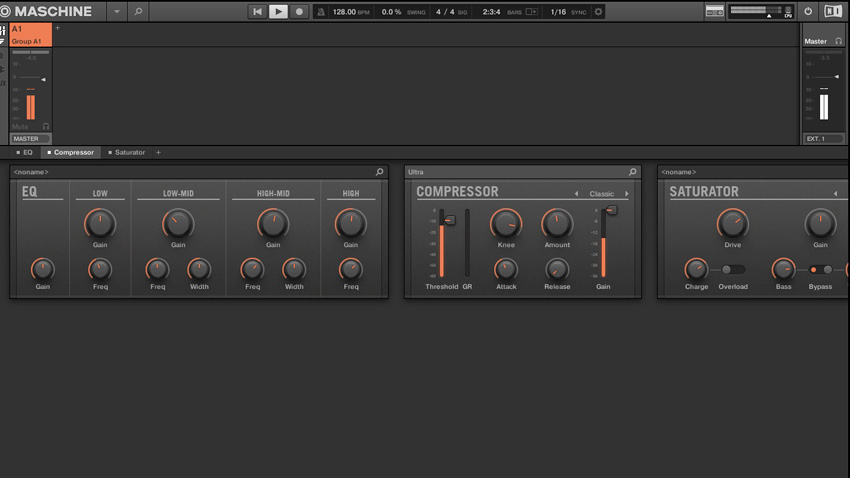The image size is (850, 478).
Task: Click the Saturator Charge knob
Action: click(696, 269)
